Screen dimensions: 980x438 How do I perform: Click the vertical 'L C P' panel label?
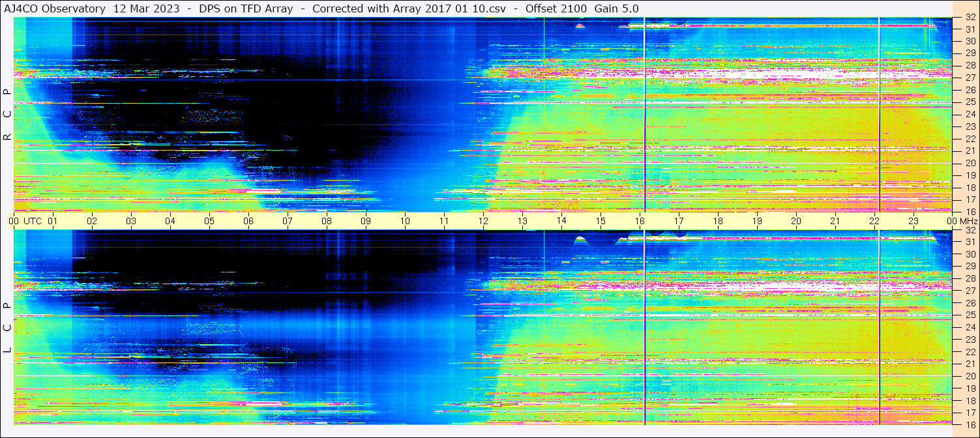(7, 328)
